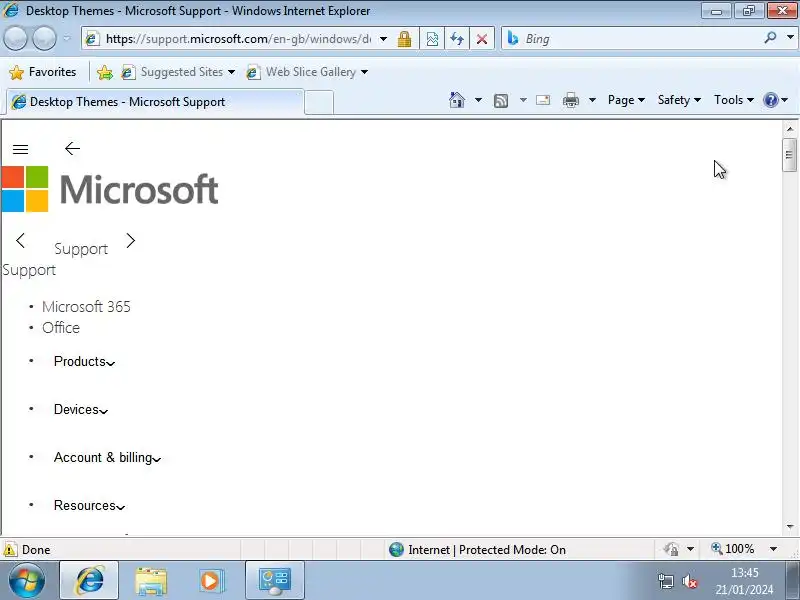The image size is (800, 600).
Task: Open Suggested Sites favorites link
Action: 178,72
